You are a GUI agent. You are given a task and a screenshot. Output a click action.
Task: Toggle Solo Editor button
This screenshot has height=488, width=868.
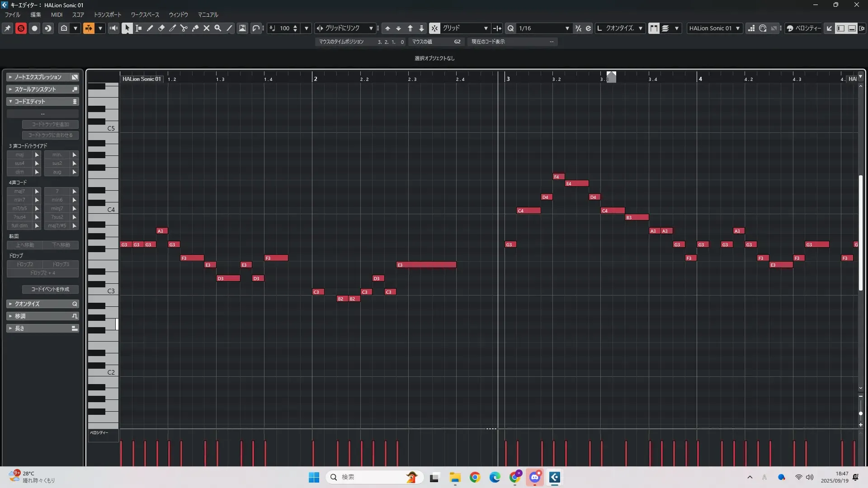pyautogui.click(x=21, y=28)
